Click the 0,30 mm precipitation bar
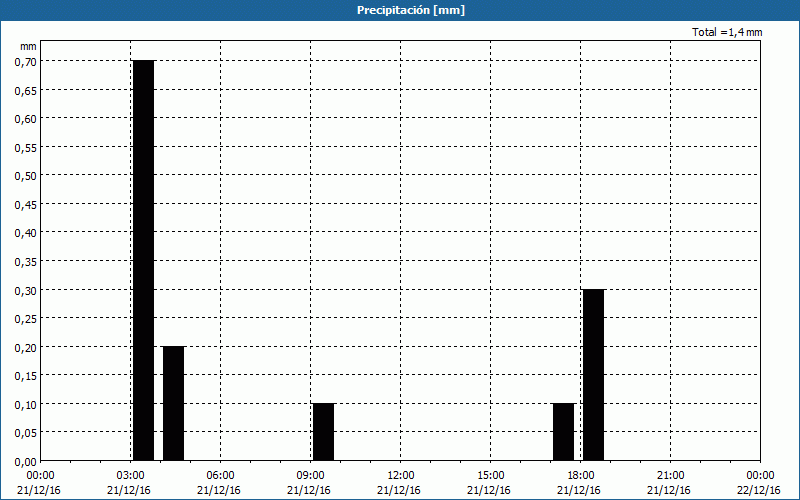 pyautogui.click(x=593, y=375)
